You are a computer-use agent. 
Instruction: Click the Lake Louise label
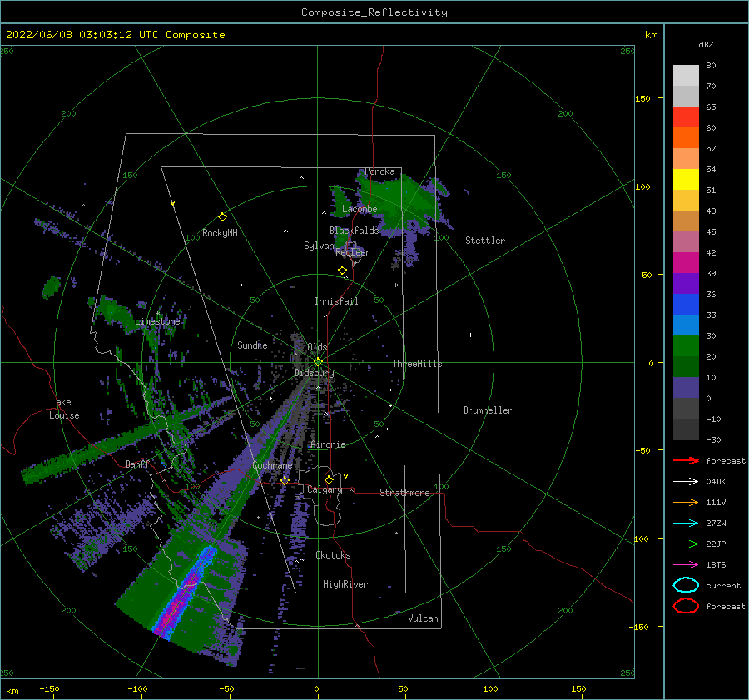click(x=64, y=409)
